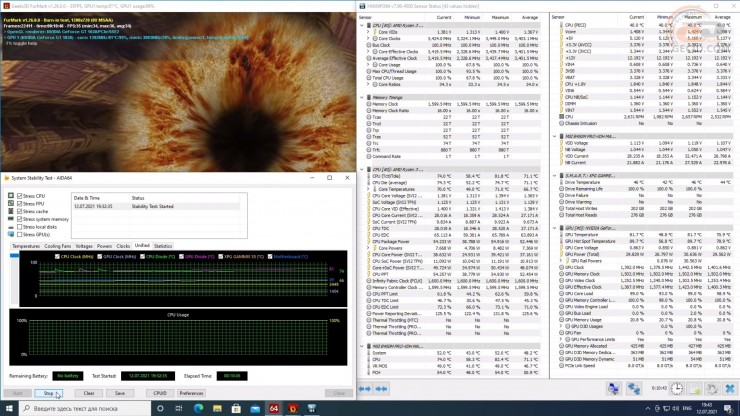Expand the GPU Rail Powers row
Screen dimensions: 740x416
[561, 261]
